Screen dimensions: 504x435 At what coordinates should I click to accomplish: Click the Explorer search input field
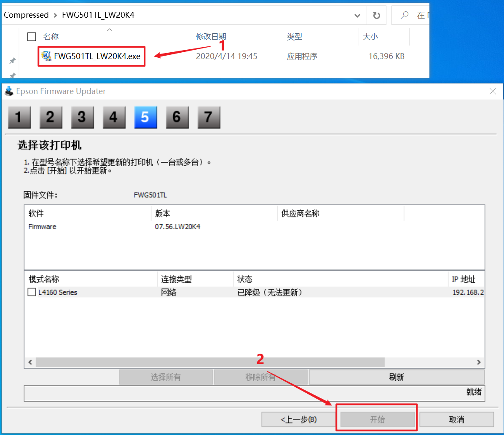pyautogui.click(x=411, y=15)
